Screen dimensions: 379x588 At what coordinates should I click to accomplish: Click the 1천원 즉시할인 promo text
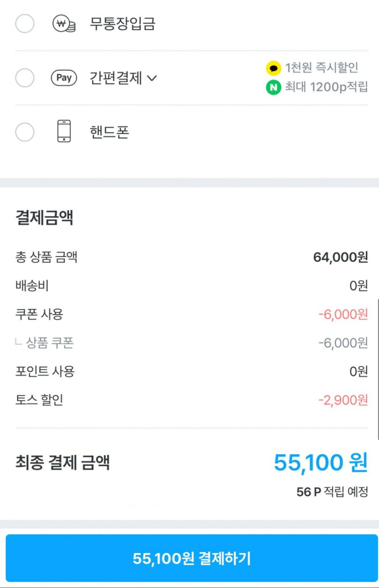[x=322, y=68]
